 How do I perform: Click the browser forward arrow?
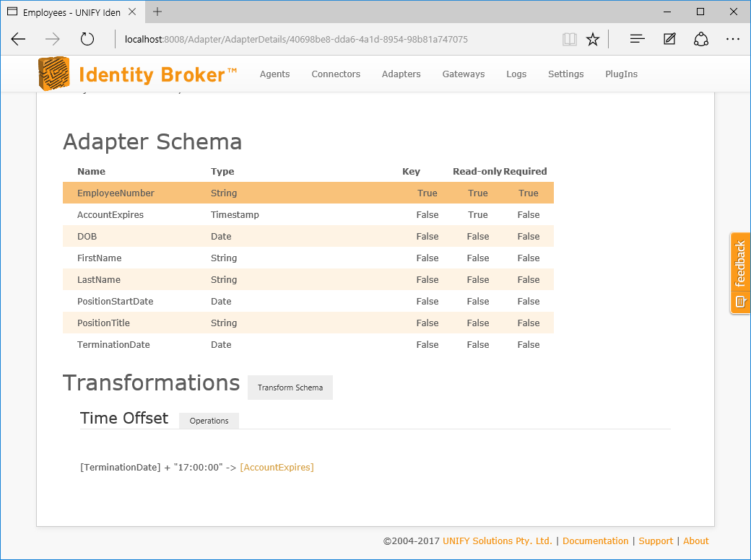[52, 39]
